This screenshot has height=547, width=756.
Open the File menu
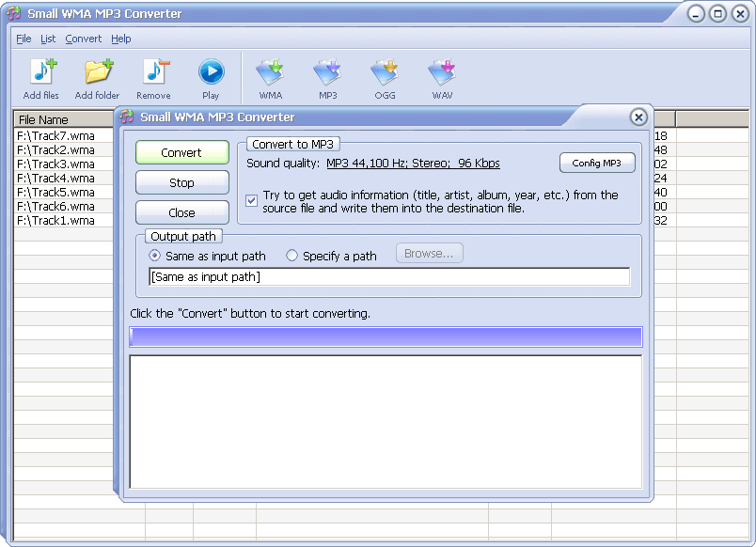click(24, 39)
